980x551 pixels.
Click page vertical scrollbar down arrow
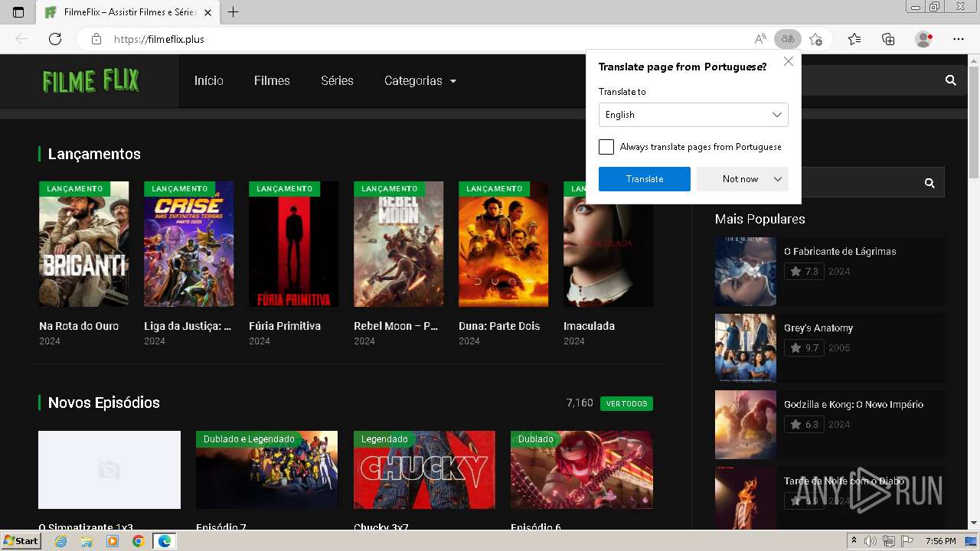point(973,523)
